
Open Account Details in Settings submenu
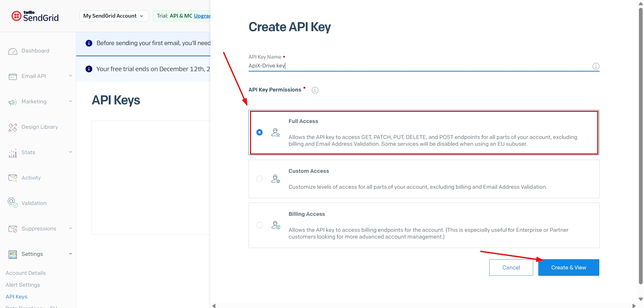click(x=26, y=273)
